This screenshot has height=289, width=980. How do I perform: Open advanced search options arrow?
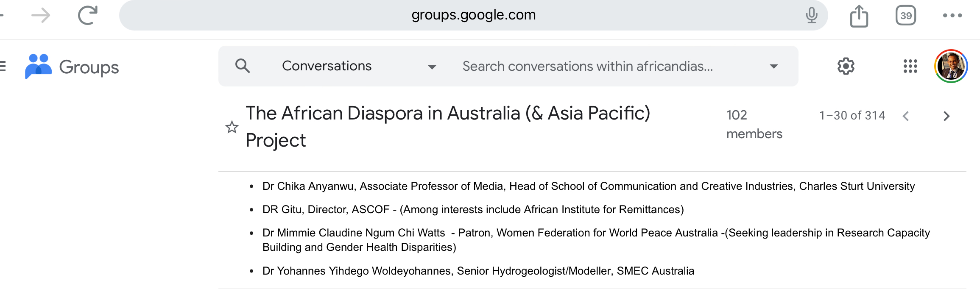pyautogui.click(x=774, y=67)
